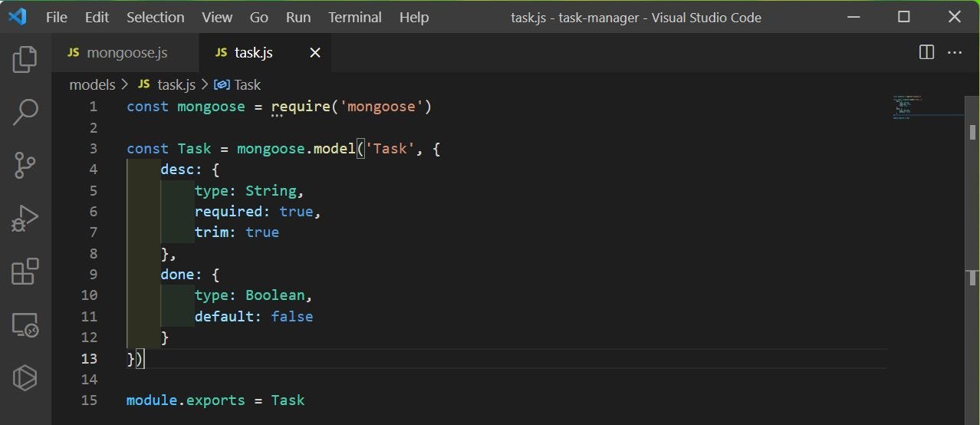Image resolution: width=980 pixels, height=425 pixels.
Task: Click the chevron after models breadcrumb
Action: [125, 84]
